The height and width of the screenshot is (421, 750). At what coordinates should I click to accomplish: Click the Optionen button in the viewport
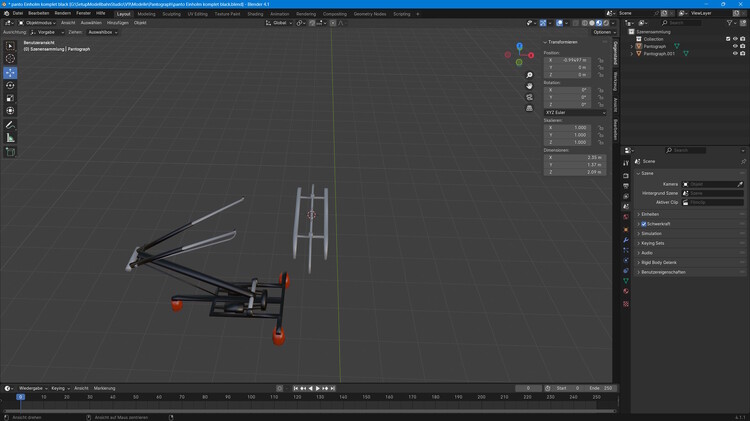point(602,32)
